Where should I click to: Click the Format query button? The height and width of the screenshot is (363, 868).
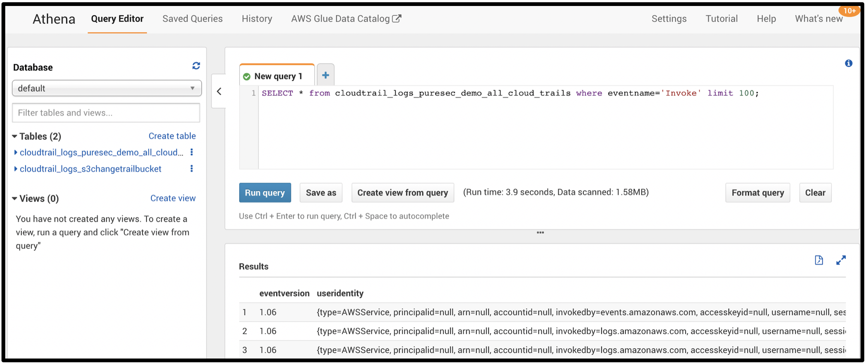(757, 193)
